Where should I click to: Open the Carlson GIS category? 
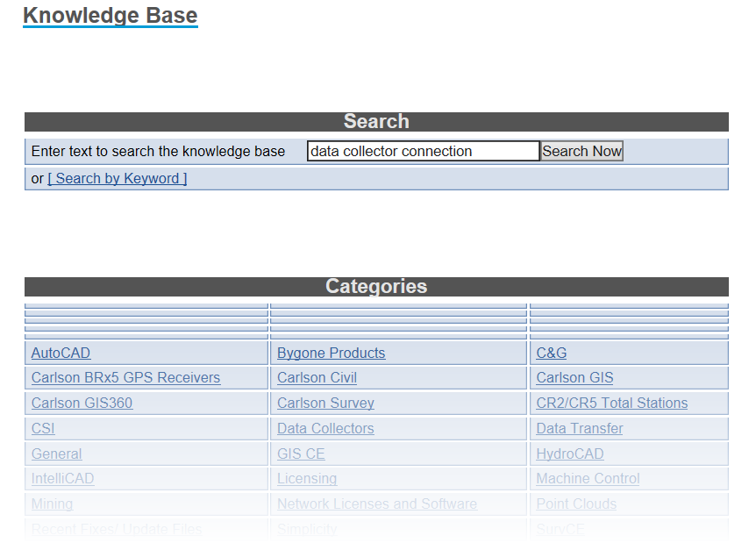coord(574,377)
